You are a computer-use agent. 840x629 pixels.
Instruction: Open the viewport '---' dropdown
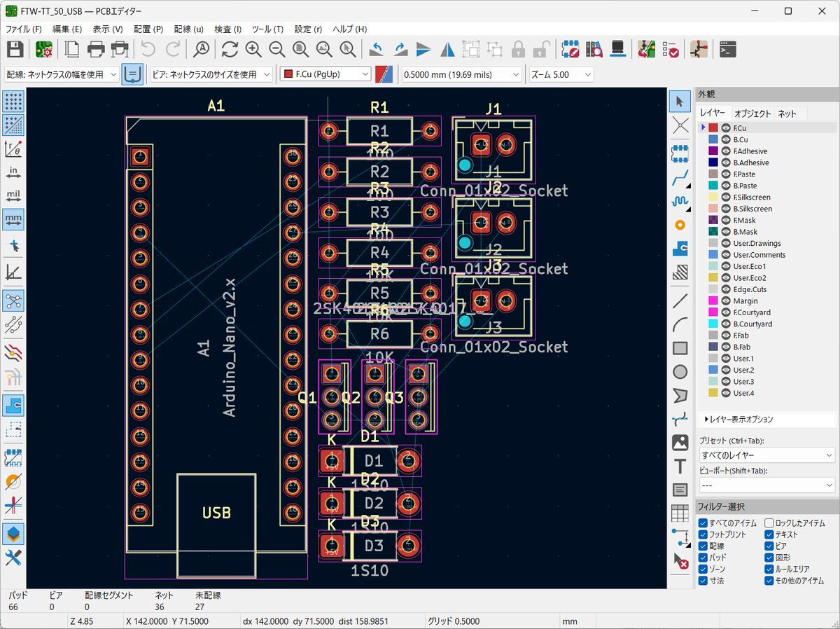tap(766, 485)
